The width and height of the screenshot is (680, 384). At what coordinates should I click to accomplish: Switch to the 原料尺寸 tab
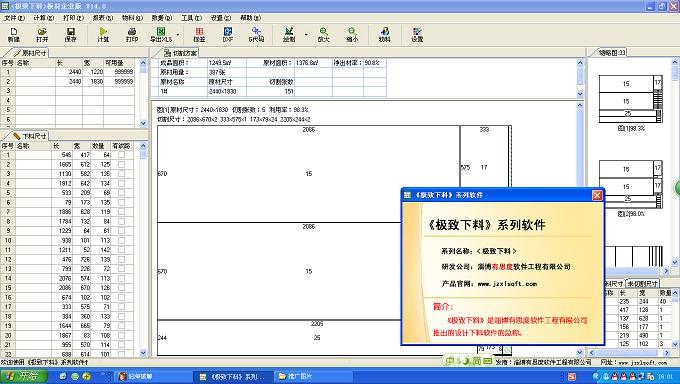pos(29,53)
